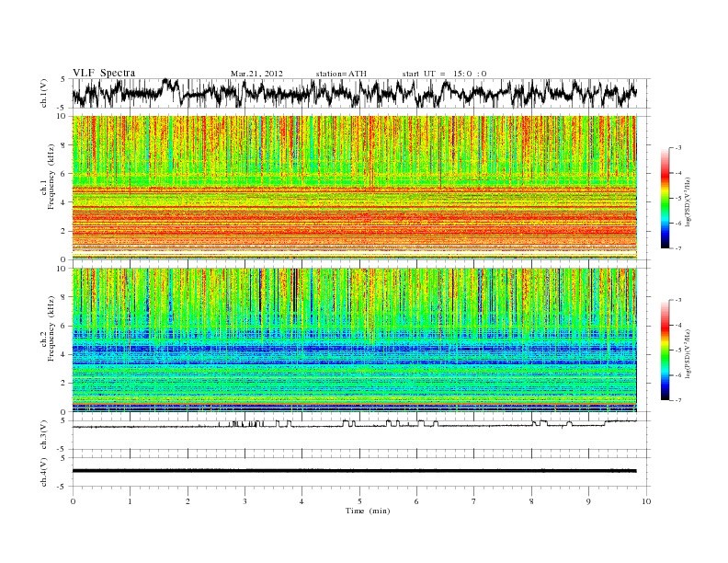Screen dimensions: 728x563
Task: Click the ch.1 waveform trace panel
Action: 361,93
